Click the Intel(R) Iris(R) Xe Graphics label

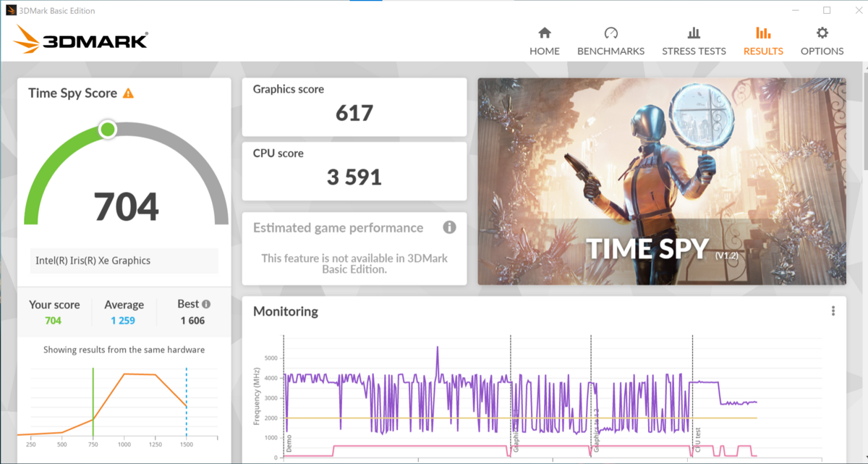(x=93, y=261)
